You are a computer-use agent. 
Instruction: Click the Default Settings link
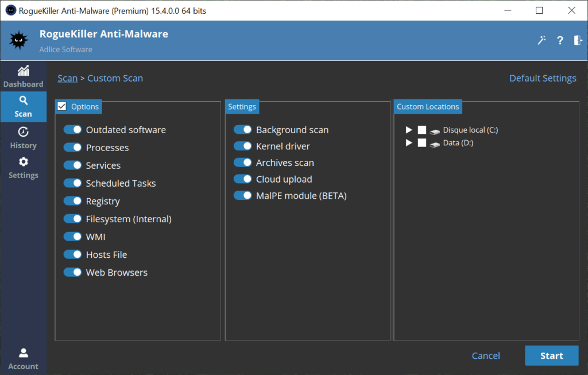pos(543,78)
